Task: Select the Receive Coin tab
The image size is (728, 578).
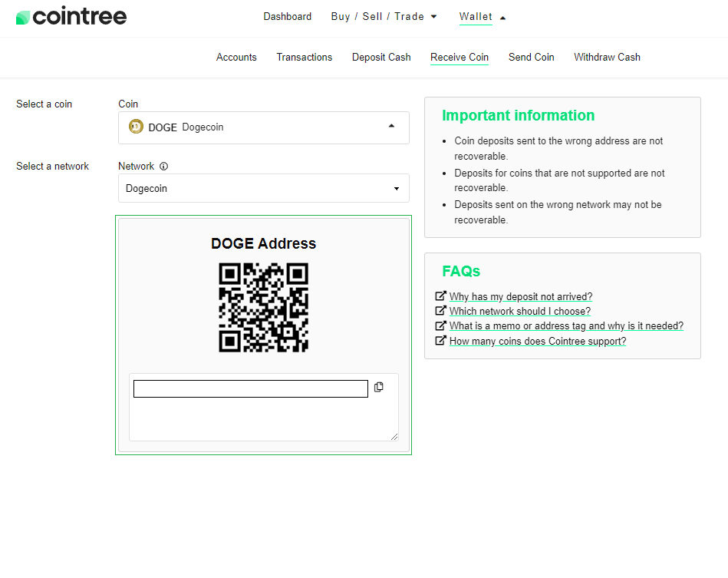Action: pyautogui.click(x=460, y=57)
